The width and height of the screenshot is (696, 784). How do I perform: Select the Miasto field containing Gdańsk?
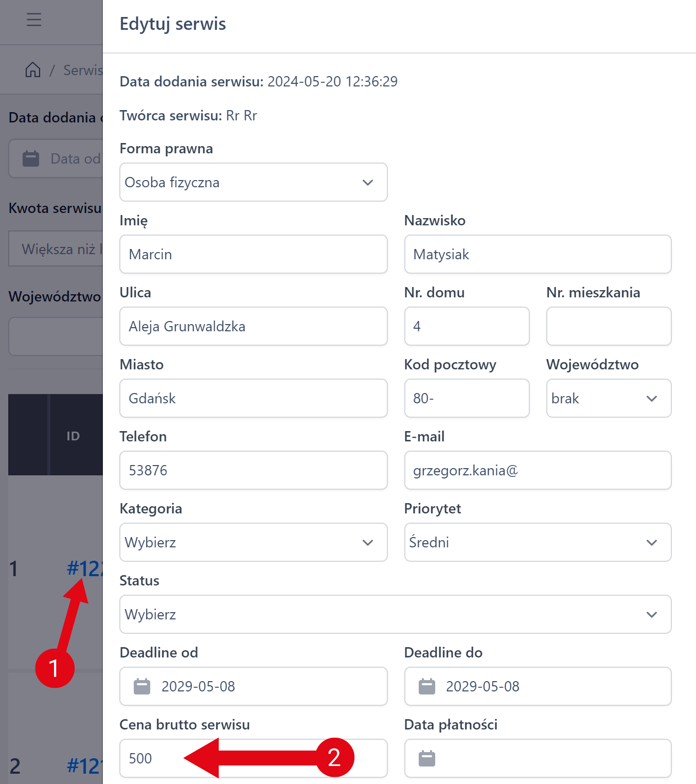(253, 398)
